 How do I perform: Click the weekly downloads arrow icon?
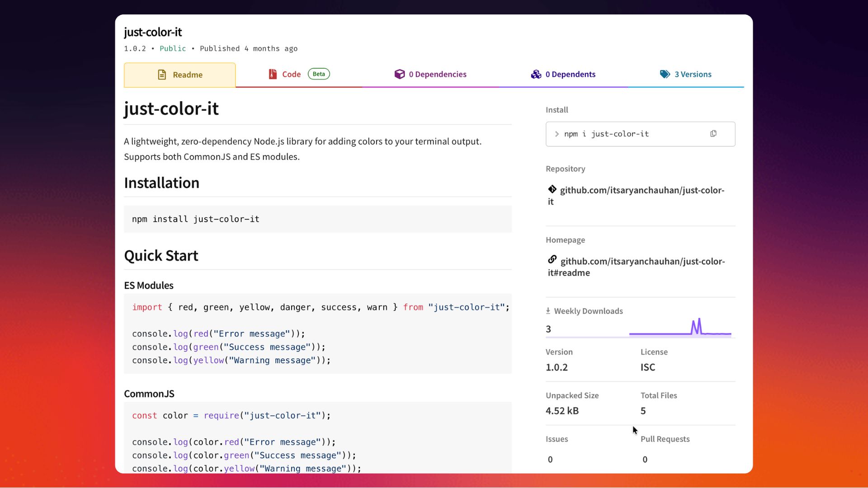pyautogui.click(x=548, y=311)
